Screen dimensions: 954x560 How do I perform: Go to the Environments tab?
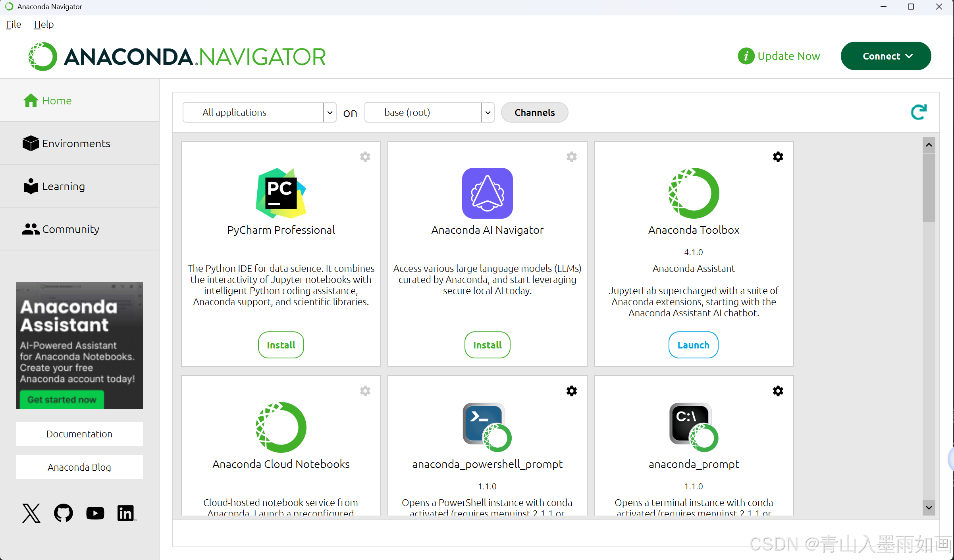75,144
